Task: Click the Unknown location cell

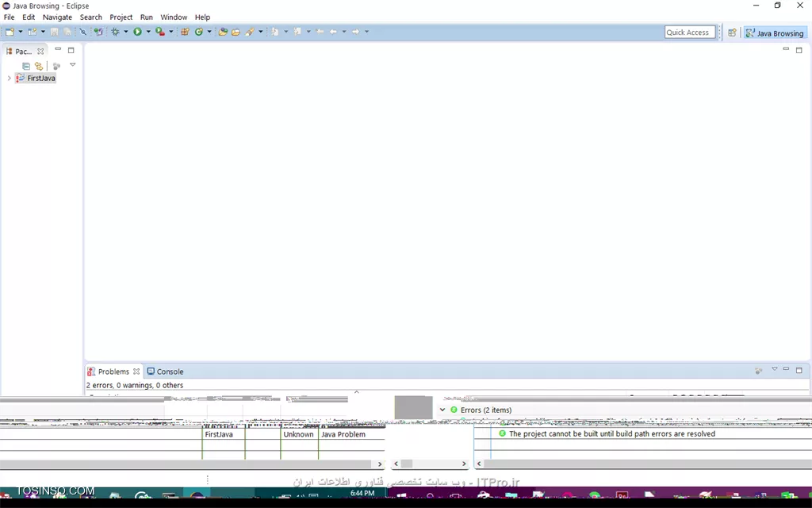Action: coord(298,434)
